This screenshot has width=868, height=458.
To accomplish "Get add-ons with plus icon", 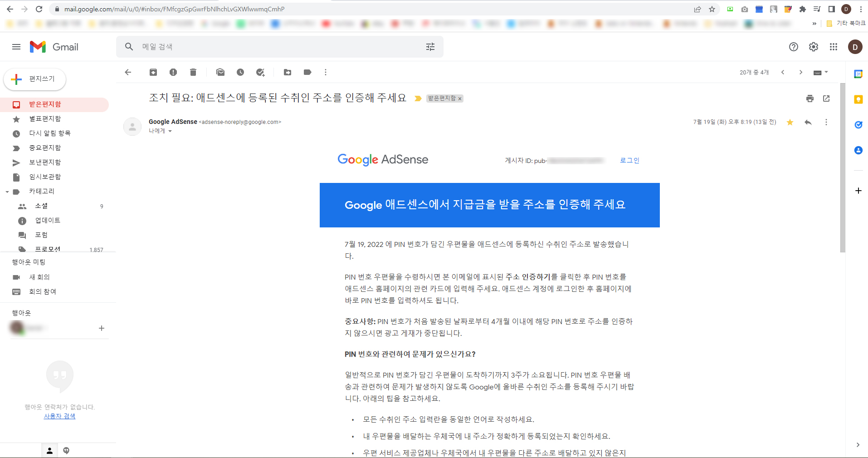I will pyautogui.click(x=858, y=191).
